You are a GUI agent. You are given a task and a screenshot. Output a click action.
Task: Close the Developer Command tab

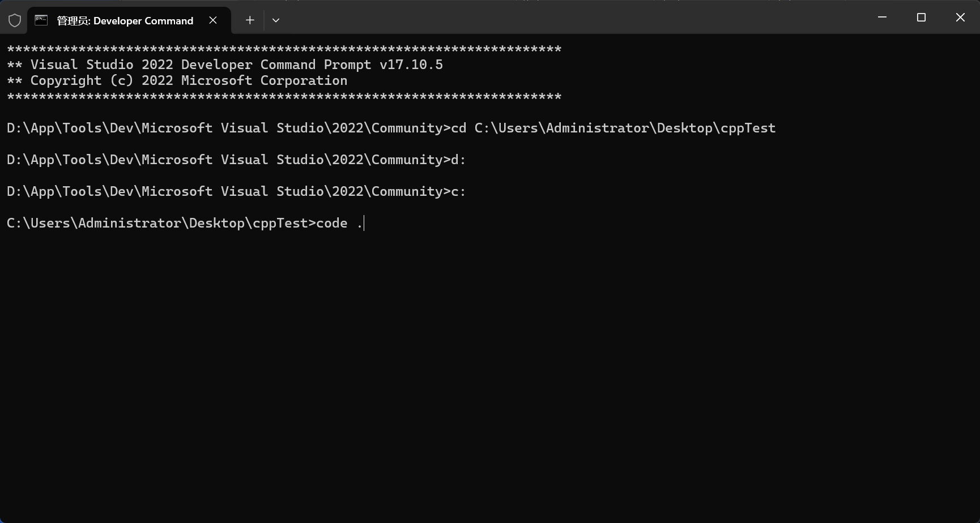pyautogui.click(x=213, y=20)
